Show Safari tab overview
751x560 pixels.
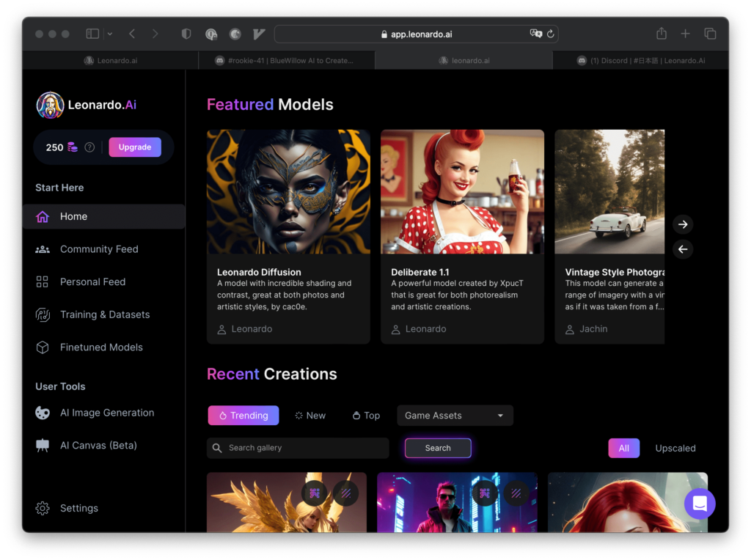click(x=710, y=34)
